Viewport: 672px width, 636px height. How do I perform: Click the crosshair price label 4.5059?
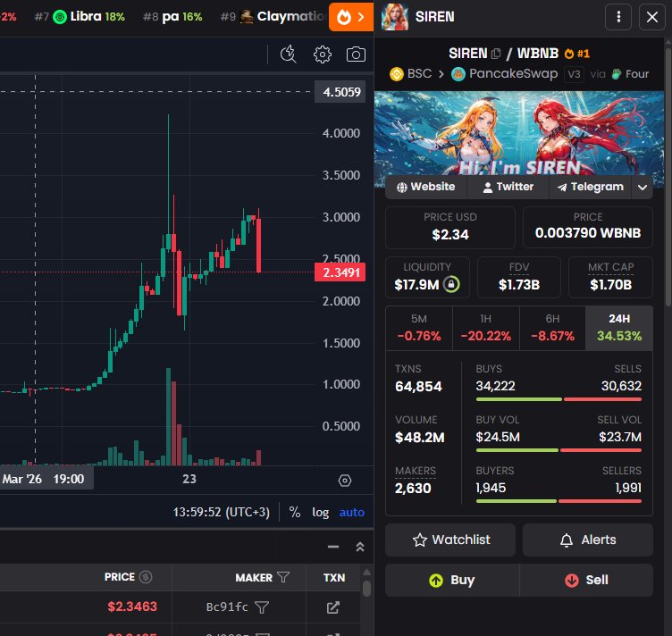(340, 92)
